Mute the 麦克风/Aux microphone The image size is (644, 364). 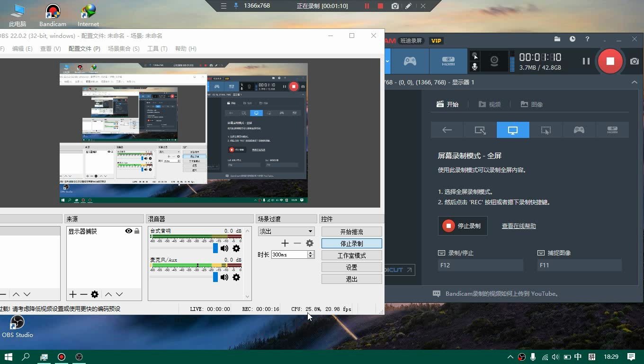coord(224,277)
